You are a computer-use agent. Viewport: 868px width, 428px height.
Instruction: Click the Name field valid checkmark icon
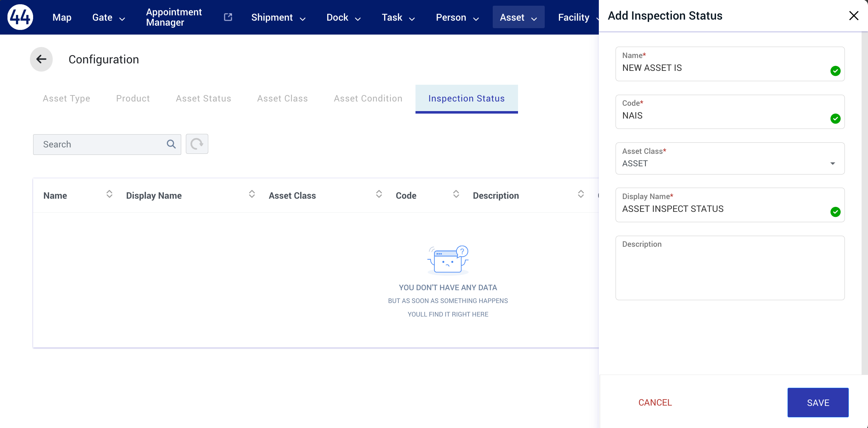pos(835,71)
